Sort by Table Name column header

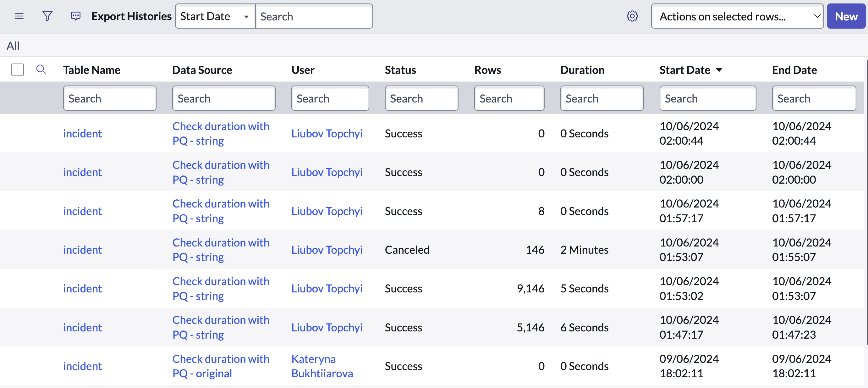click(x=92, y=70)
